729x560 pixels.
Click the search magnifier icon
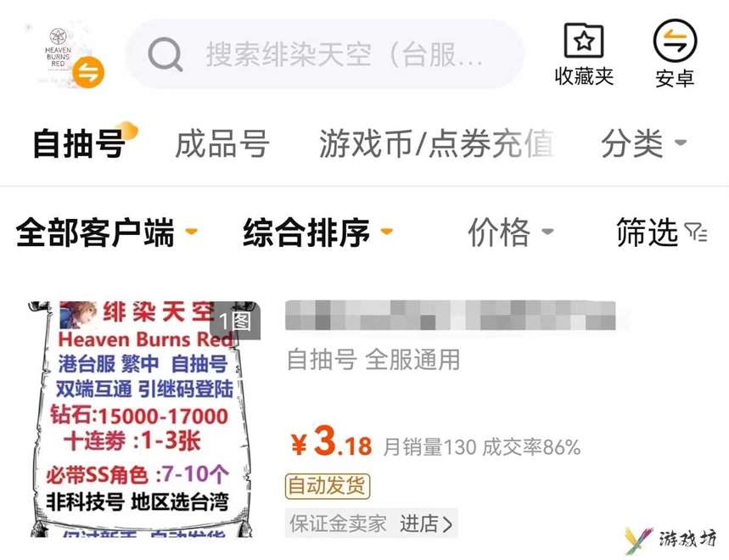pos(165,54)
